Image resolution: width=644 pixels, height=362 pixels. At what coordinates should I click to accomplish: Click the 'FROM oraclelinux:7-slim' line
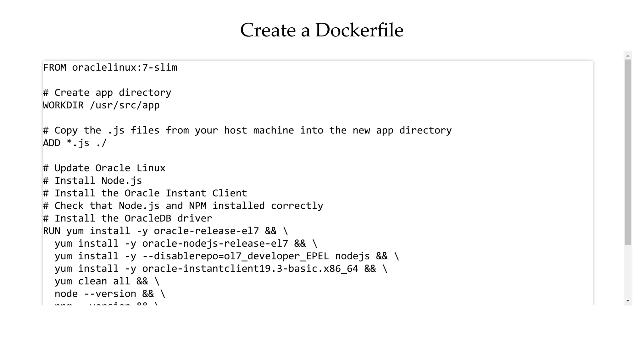click(110, 68)
